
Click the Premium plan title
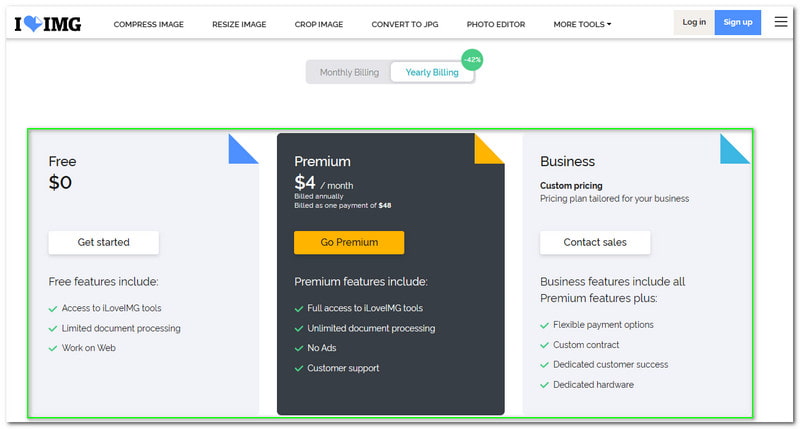point(322,161)
